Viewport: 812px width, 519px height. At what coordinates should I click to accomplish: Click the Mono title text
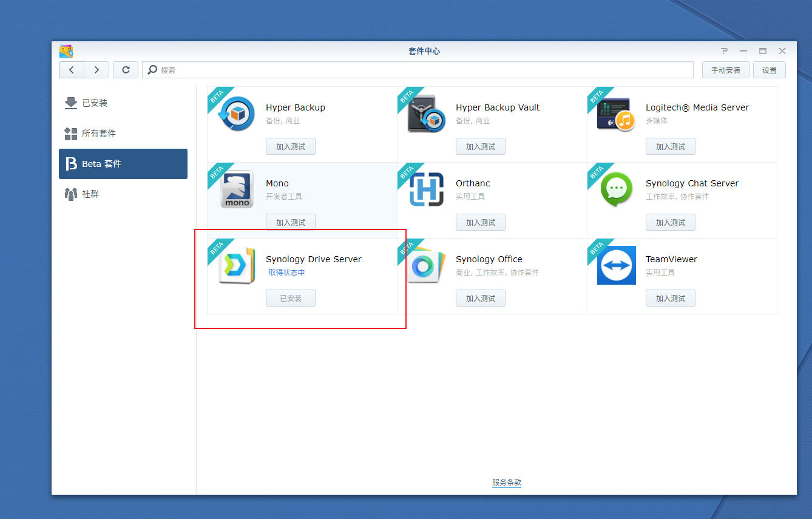pos(277,183)
